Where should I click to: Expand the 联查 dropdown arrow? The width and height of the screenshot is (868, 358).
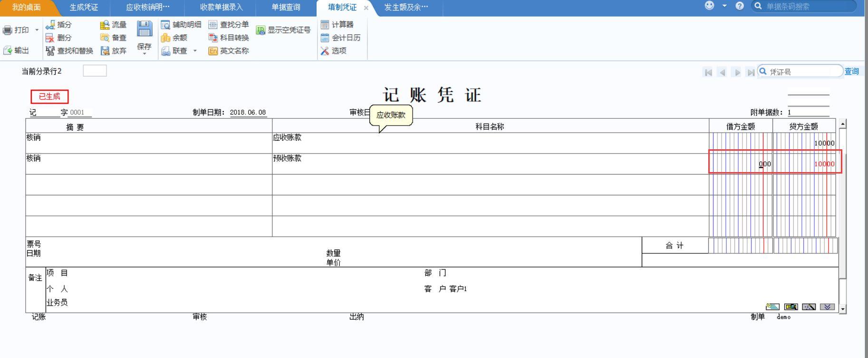coord(195,50)
